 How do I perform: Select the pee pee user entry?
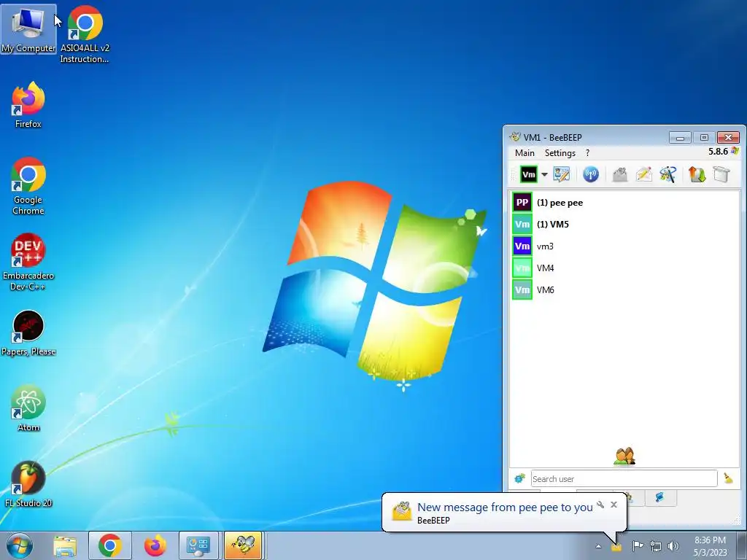coord(624,203)
